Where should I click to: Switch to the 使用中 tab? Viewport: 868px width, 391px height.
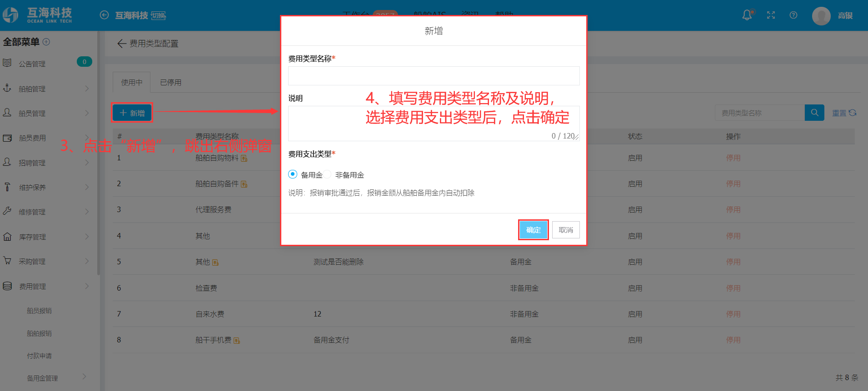tap(132, 82)
